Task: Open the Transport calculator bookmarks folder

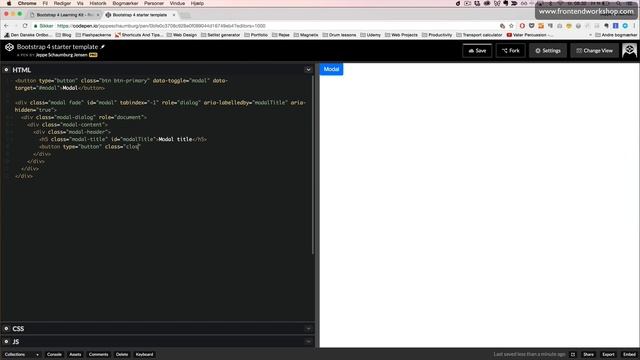Action: click(x=479, y=35)
